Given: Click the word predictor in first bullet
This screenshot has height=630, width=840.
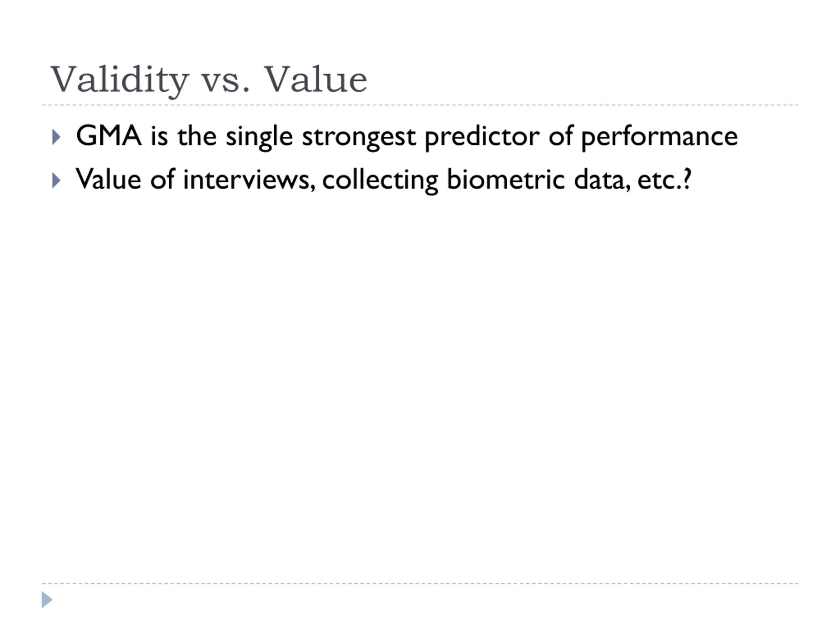Looking at the screenshot, I should (x=481, y=137).
